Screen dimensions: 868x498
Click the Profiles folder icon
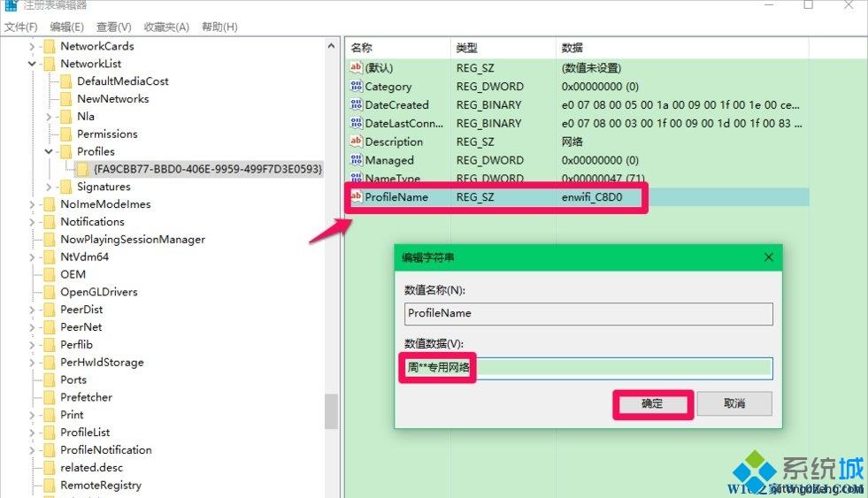(x=65, y=151)
